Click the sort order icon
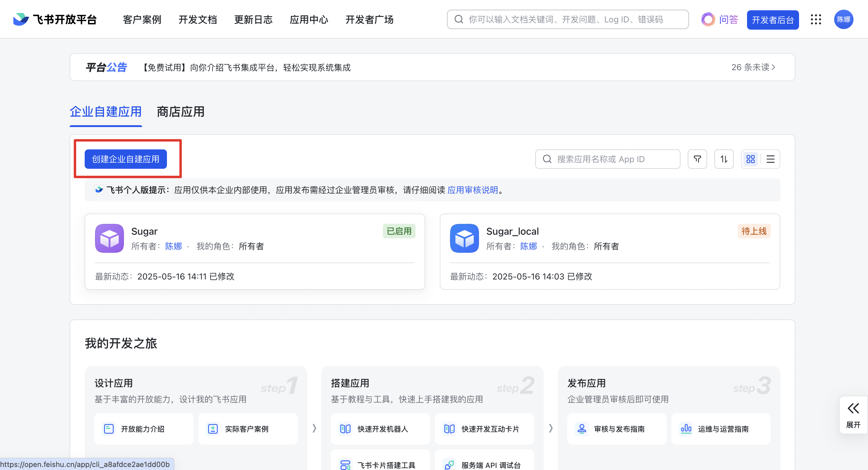 [x=724, y=159]
